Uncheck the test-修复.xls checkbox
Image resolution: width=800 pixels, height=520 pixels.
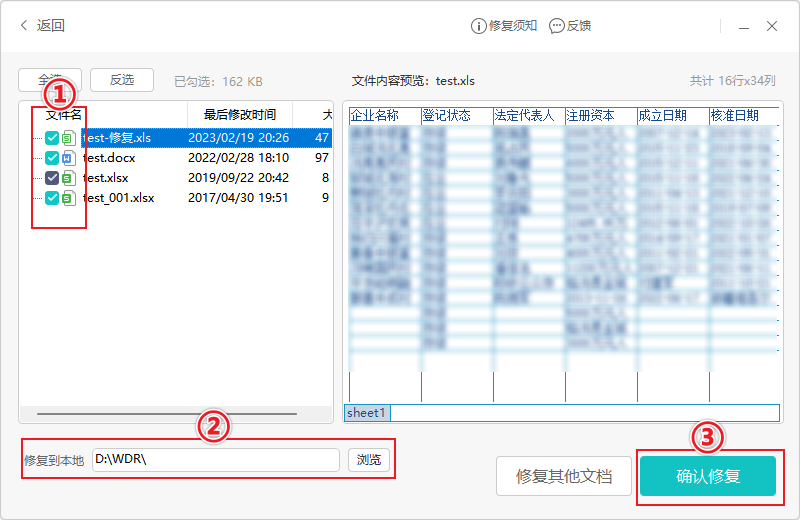pyautogui.click(x=52, y=138)
